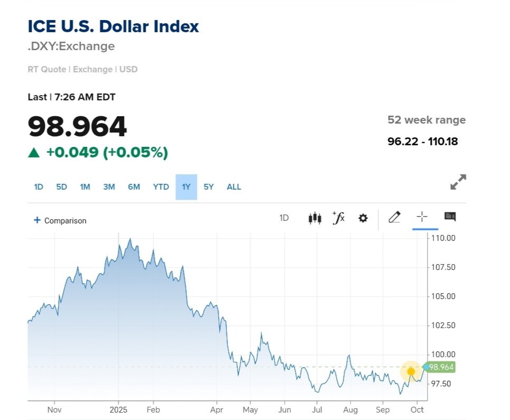Open the candlestick chart type selector

pyautogui.click(x=315, y=218)
